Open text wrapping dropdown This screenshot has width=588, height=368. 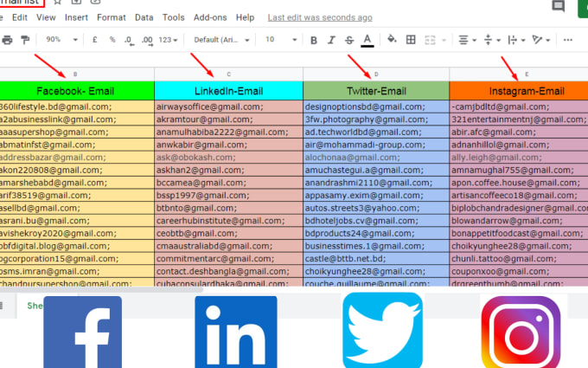click(516, 40)
